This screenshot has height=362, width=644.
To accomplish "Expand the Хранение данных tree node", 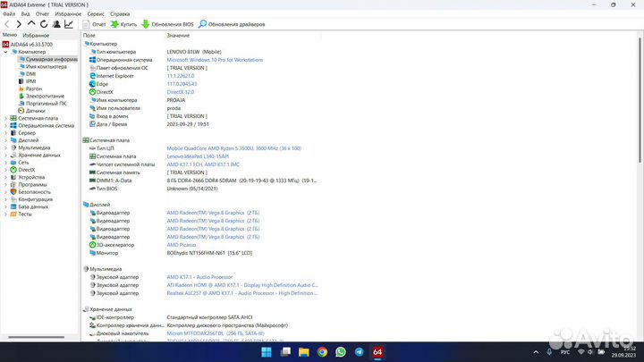I will point(5,156).
